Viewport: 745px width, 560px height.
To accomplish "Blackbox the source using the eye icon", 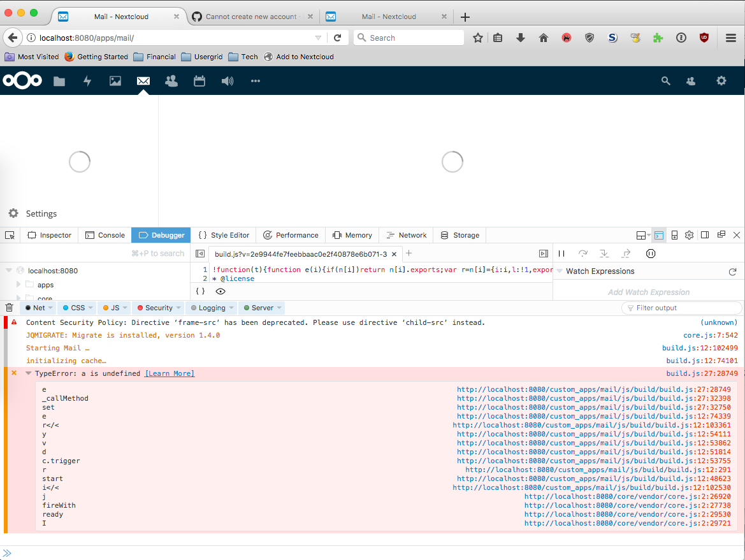I will point(220,291).
